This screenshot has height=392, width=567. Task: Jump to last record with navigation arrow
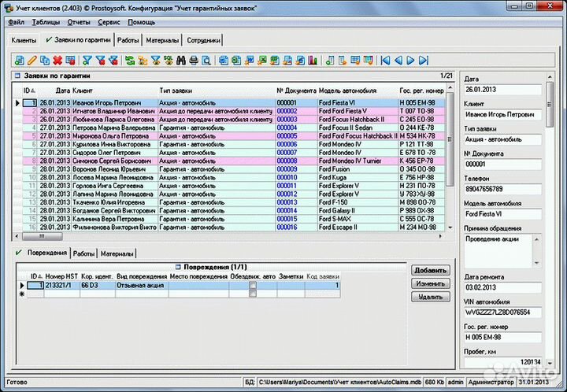tap(424, 60)
